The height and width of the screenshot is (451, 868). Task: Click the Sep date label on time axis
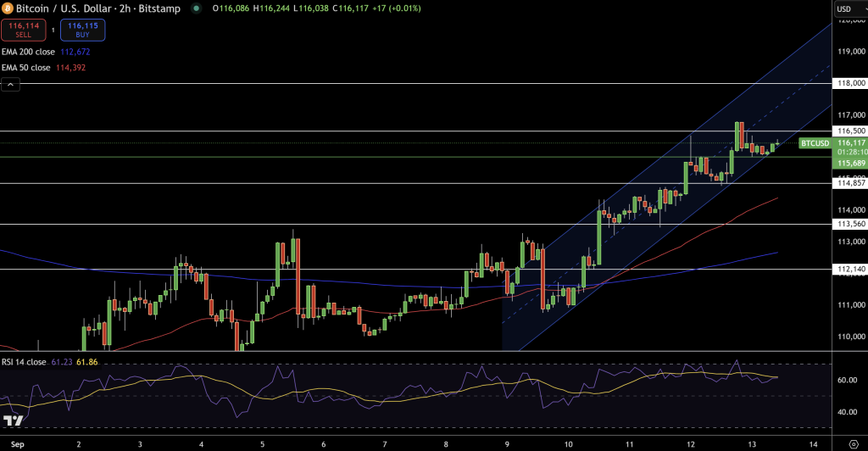point(17,444)
